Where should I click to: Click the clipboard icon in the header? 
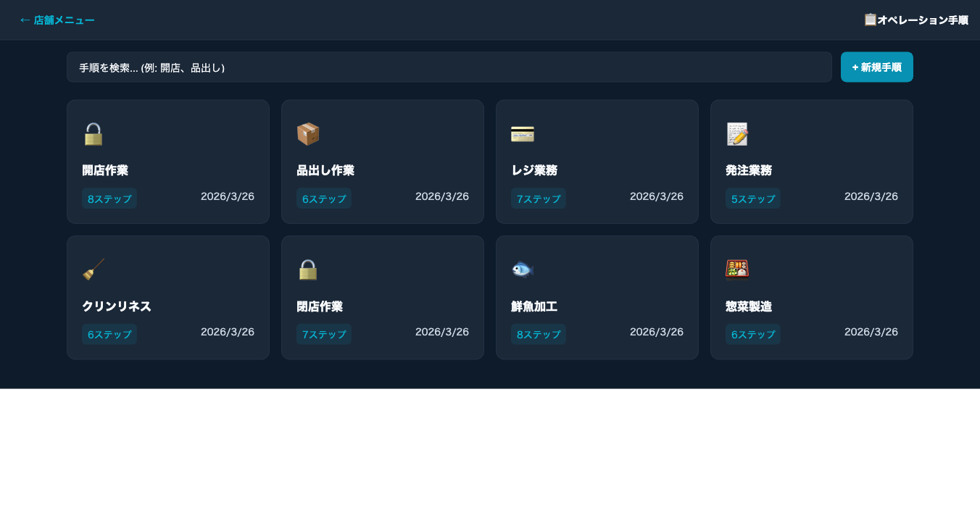[x=871, y=20]
